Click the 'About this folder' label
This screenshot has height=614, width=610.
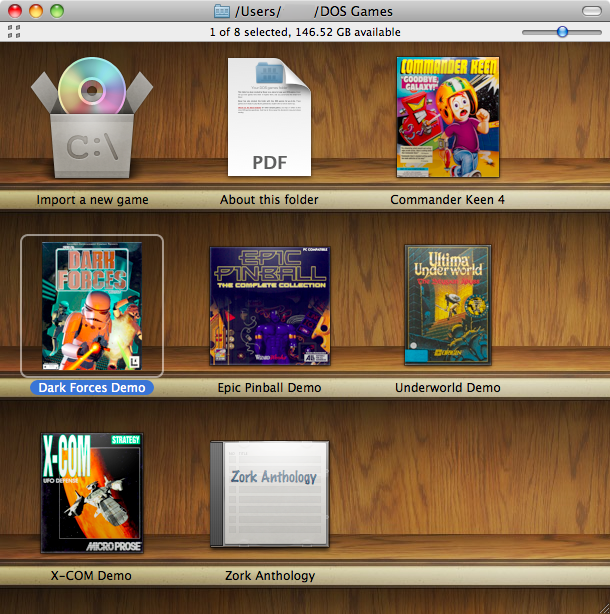coord(269,199)
